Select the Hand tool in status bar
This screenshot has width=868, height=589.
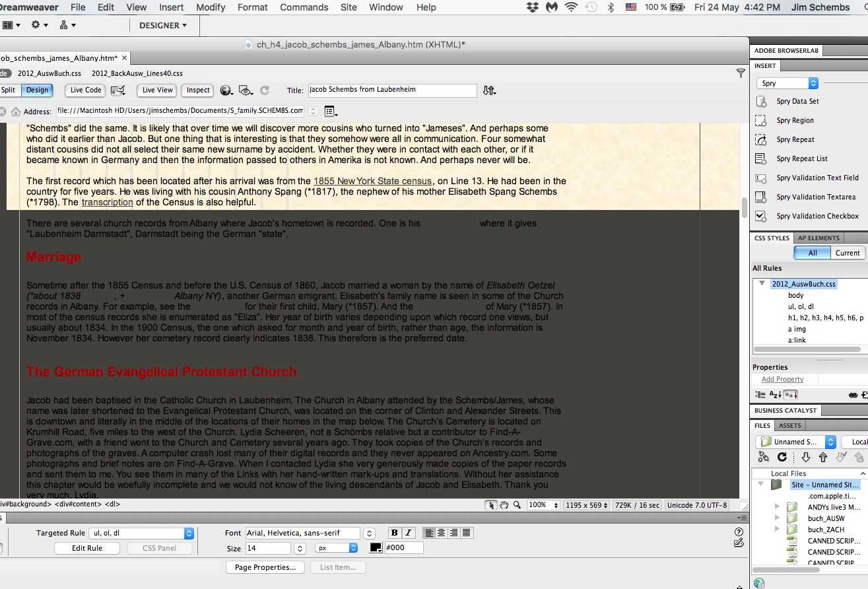(504, 505)
